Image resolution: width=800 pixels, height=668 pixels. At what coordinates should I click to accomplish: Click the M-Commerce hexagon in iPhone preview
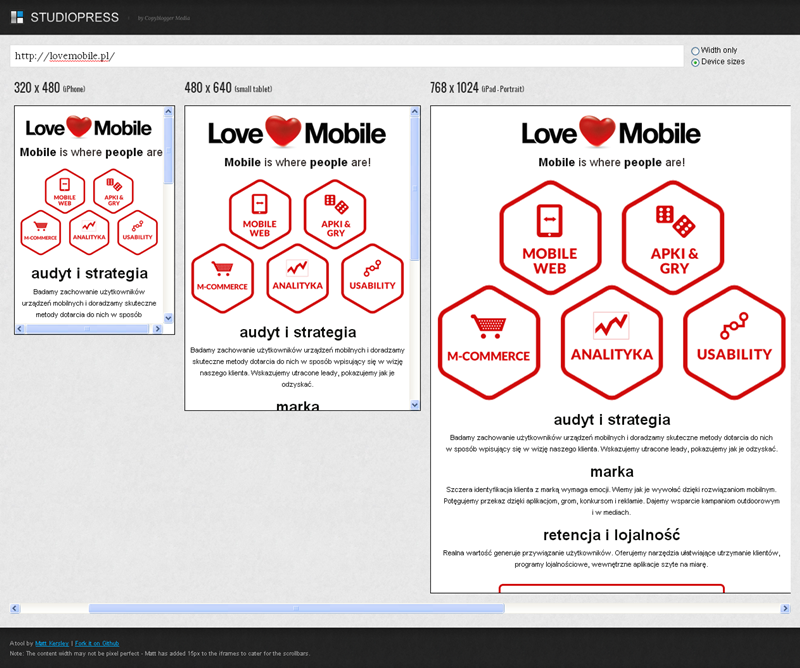(42, 232)
